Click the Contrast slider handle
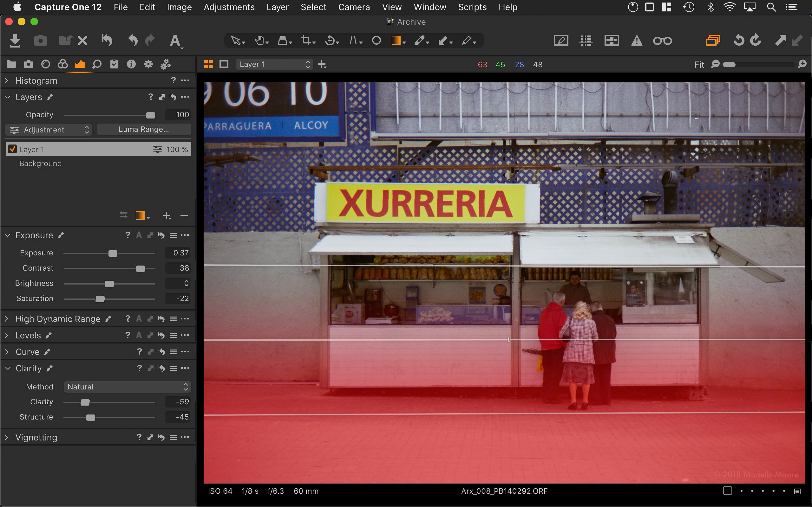This screenshot has height=507, width=812. 140,268
